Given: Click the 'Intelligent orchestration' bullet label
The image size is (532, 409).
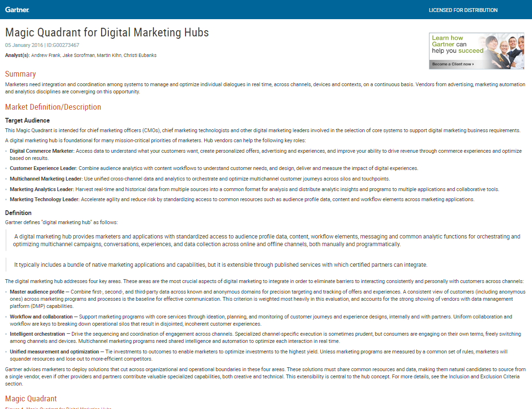Looking at the screenshot, I should click(37, 334).
